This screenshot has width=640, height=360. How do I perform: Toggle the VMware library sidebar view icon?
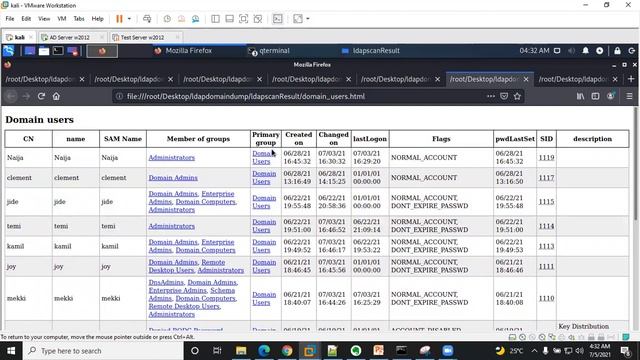click(x=215, y=19)
